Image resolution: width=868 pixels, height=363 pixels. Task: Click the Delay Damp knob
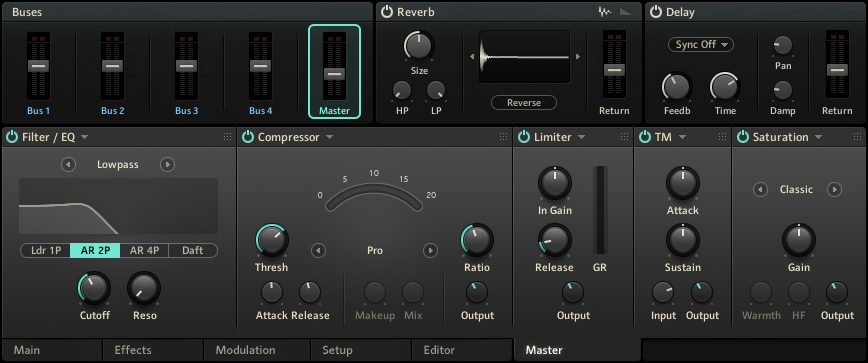pyautogui.click(x=783, y=90)
